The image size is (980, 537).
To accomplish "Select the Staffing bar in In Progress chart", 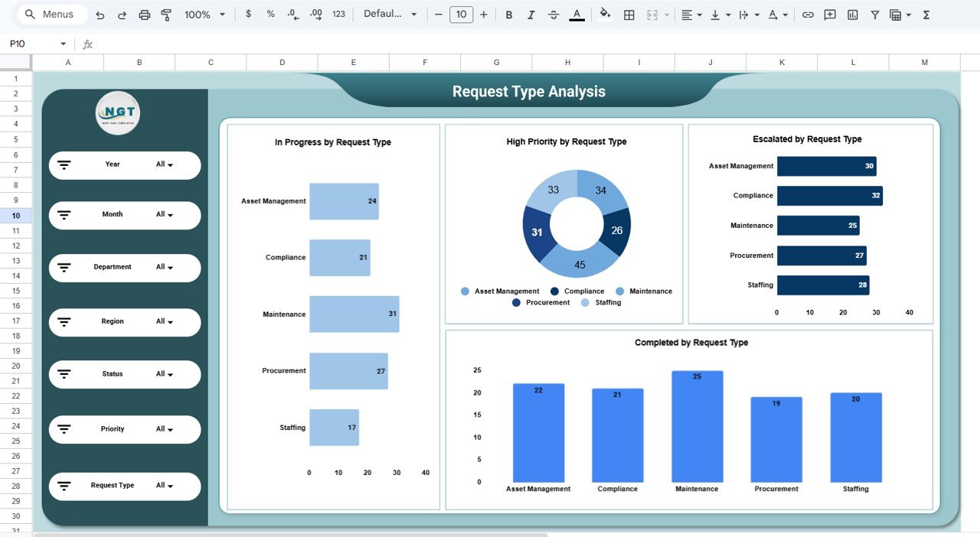I will pyautogui.click(x=334, y=428).
